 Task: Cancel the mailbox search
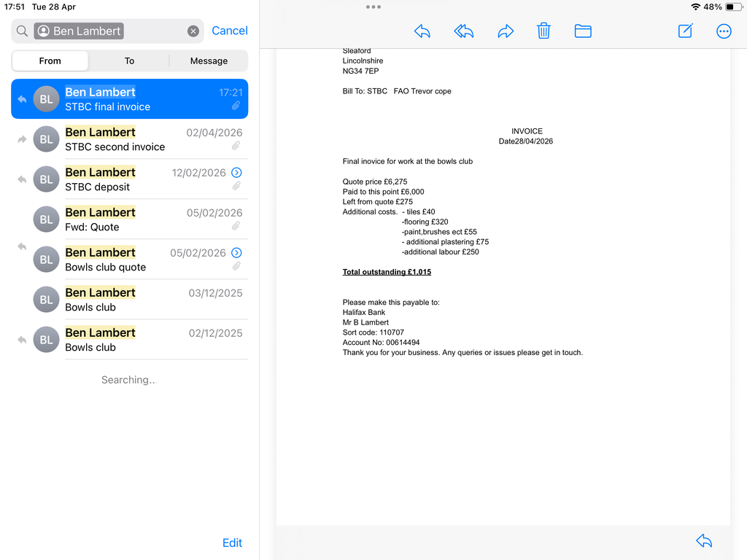[230, 31]
